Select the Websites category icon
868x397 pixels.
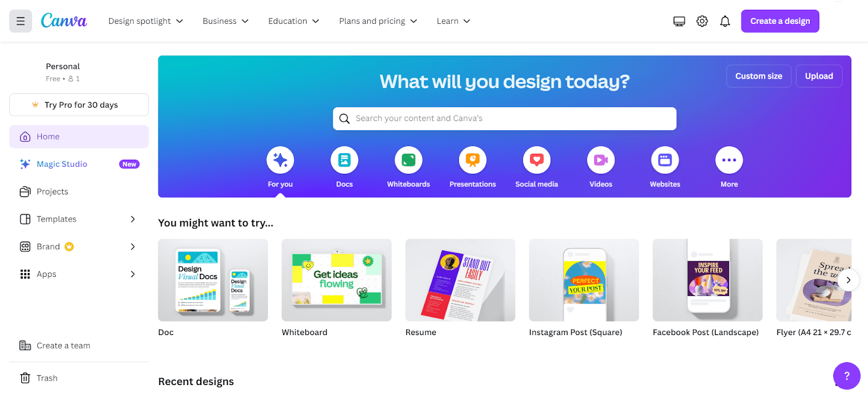(x=665, y=160)
